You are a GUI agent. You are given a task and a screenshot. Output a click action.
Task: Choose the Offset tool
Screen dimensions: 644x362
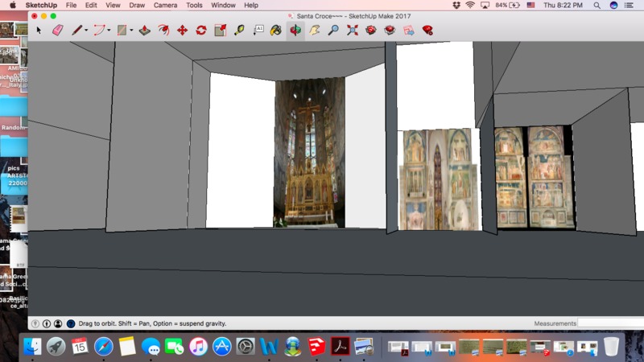pyautogui.click(x=163, y=30)
